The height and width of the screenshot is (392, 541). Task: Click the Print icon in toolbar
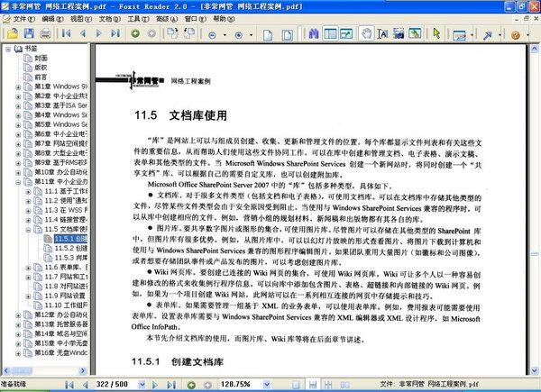coord(46,33)
